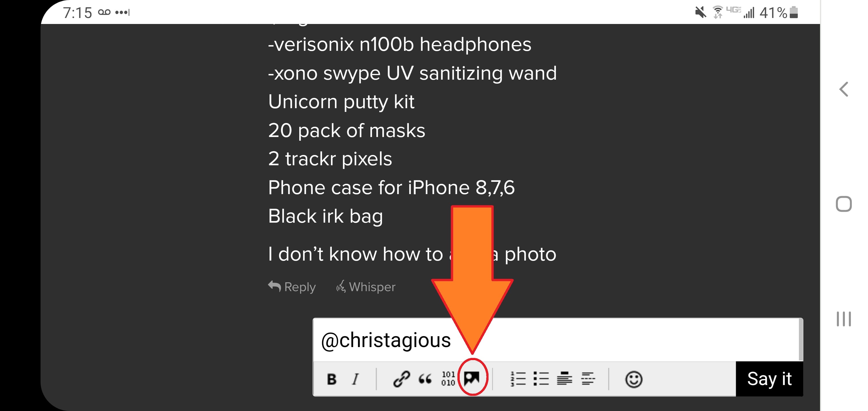Insert a blockquote with the quote icon
The image size is (868, 411).
click(x=425, y=379)
